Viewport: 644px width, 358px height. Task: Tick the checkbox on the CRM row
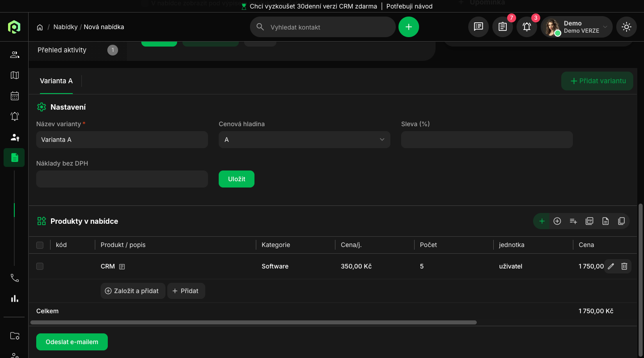click(40, 266)
